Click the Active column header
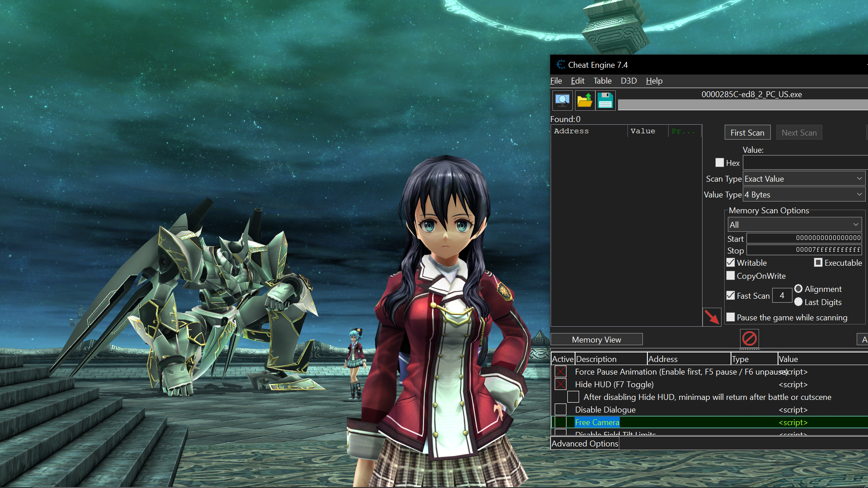Viewport: 868px width, 488px height. pyautogui.click(x=562, y=359)
